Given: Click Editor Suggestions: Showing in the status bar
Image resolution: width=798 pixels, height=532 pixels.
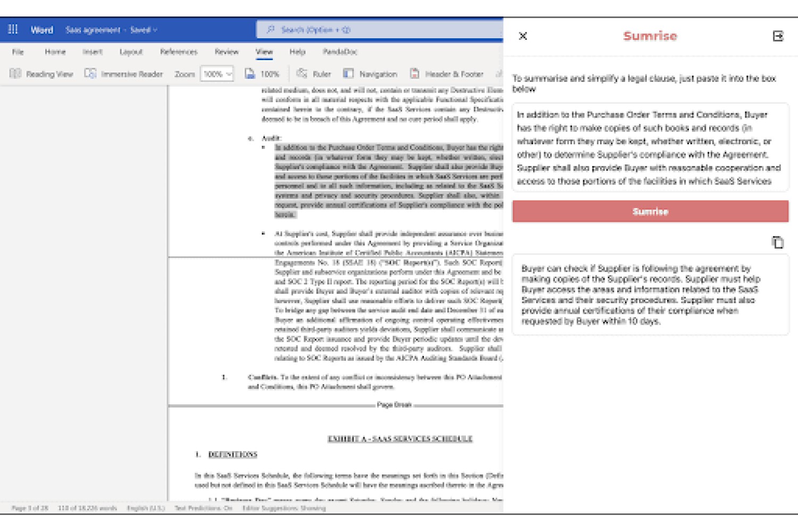Looking at the screenshot, I should [284, 508].
